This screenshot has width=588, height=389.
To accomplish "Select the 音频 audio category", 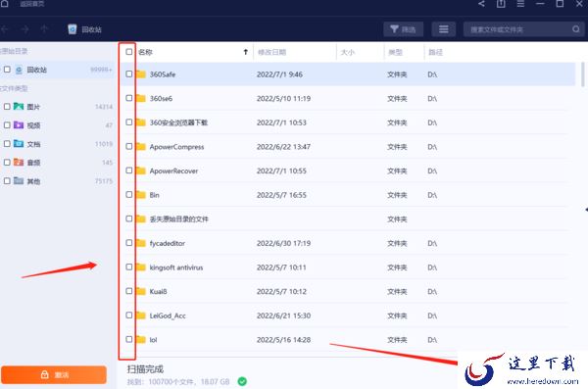I will [x=57, y=163].
